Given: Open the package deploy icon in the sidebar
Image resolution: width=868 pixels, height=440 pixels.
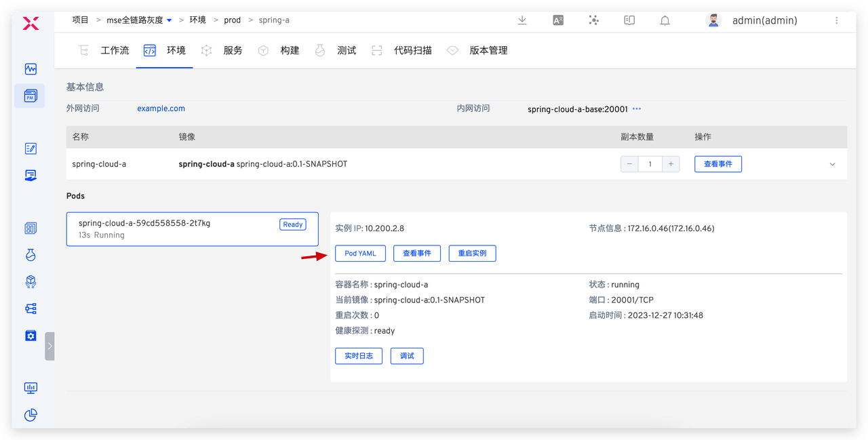Looking at the screenshot, I should (30, 281).
